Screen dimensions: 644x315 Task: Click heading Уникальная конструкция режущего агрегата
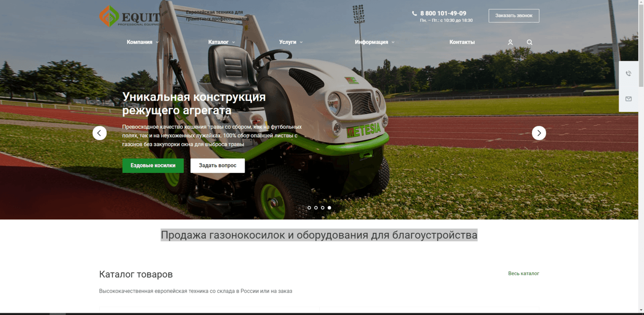pyautogui.click(x=194, y=104)
